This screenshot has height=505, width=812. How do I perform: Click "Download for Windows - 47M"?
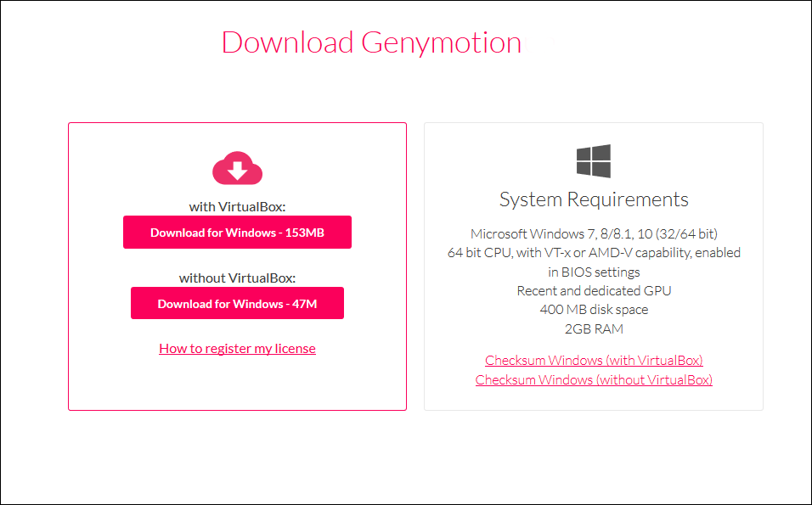click(x=237, y=303)
